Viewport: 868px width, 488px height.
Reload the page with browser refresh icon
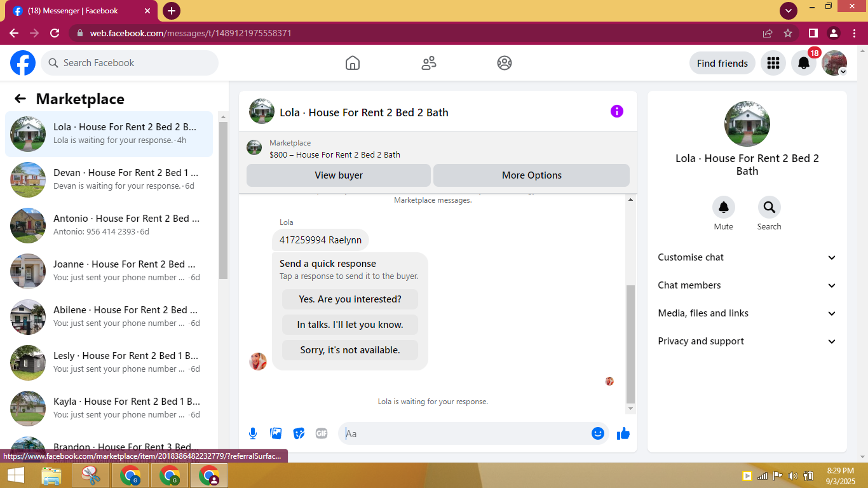pyautogui.click(x=55, y=33)
